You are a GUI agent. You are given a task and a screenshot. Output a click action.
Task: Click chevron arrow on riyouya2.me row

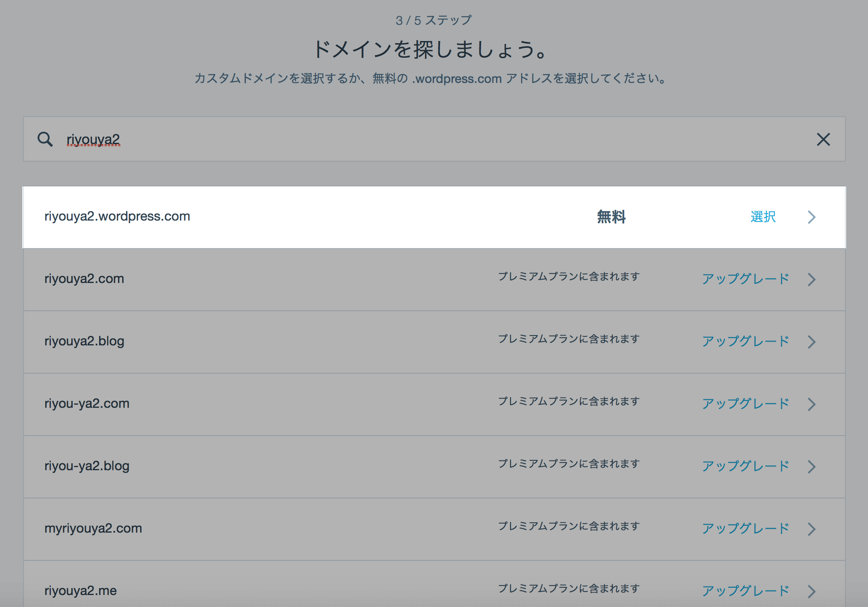812,592
